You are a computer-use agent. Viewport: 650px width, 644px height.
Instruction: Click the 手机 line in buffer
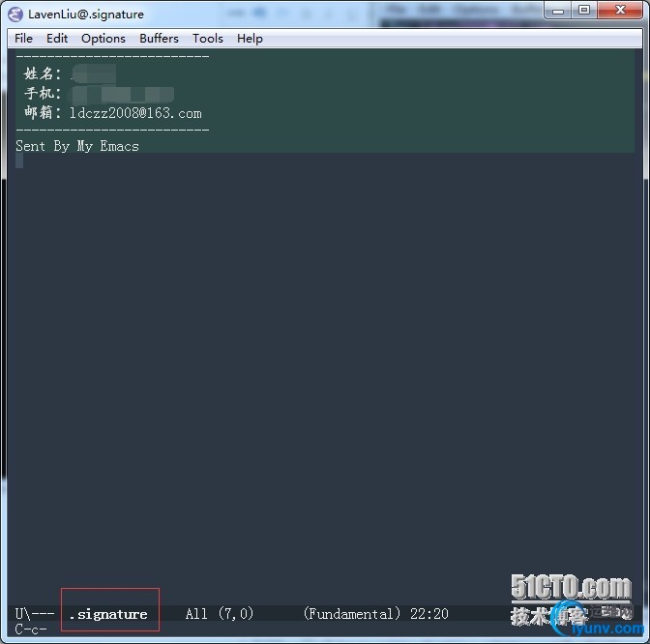point(99,94)
